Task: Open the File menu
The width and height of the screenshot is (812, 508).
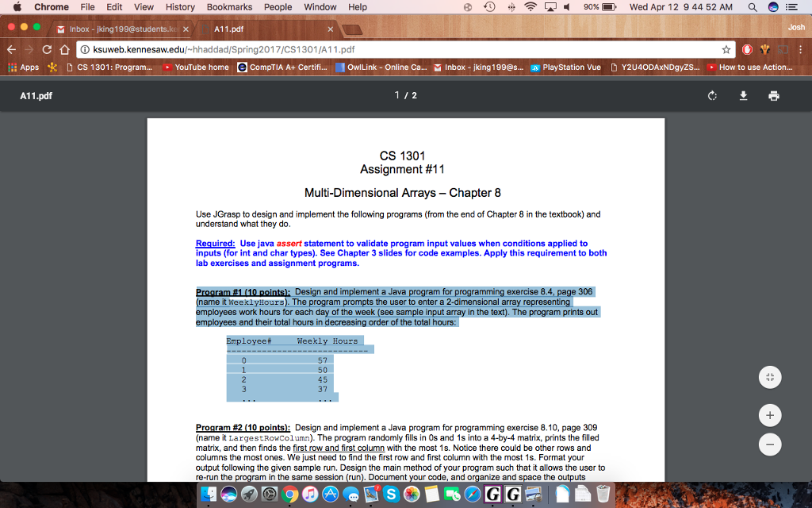Action: pyautogui.click(x=89, y=7)
